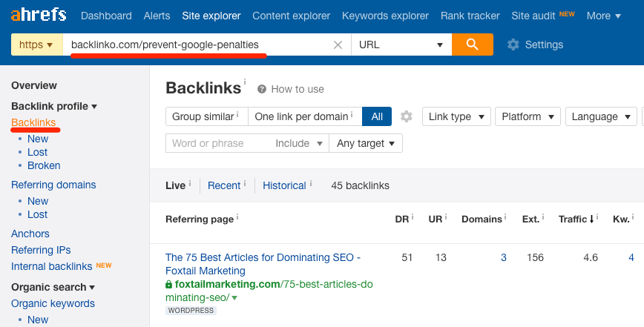644x327 pixels.
Task: Click the green padlock icon next to foxtailmarketing.com
Action: (x=169, y=284)
